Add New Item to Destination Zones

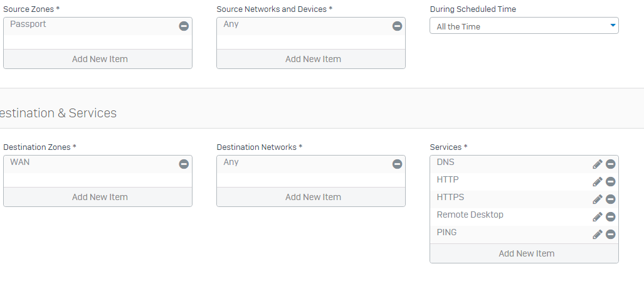coord(98,197)
